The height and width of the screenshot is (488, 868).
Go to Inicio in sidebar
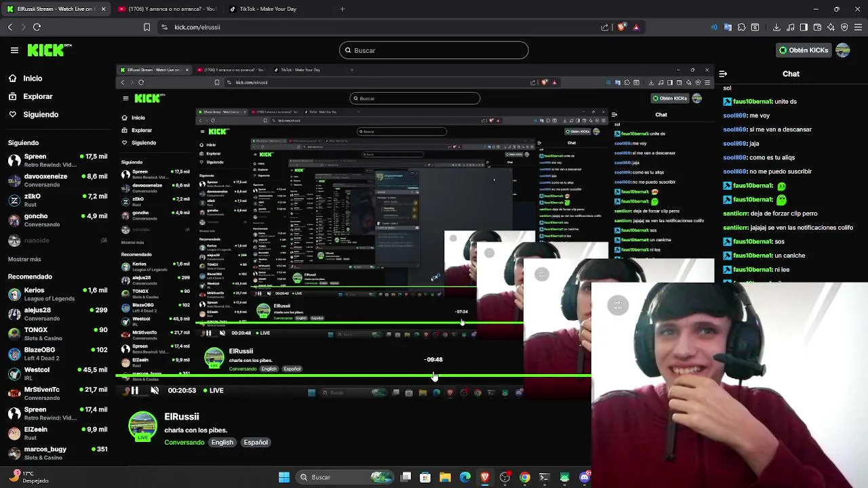coord(26,78)
